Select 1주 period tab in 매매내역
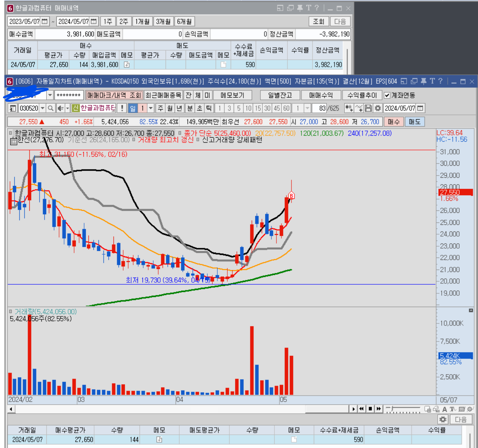 pyautogui.click(x=108, y=22)
